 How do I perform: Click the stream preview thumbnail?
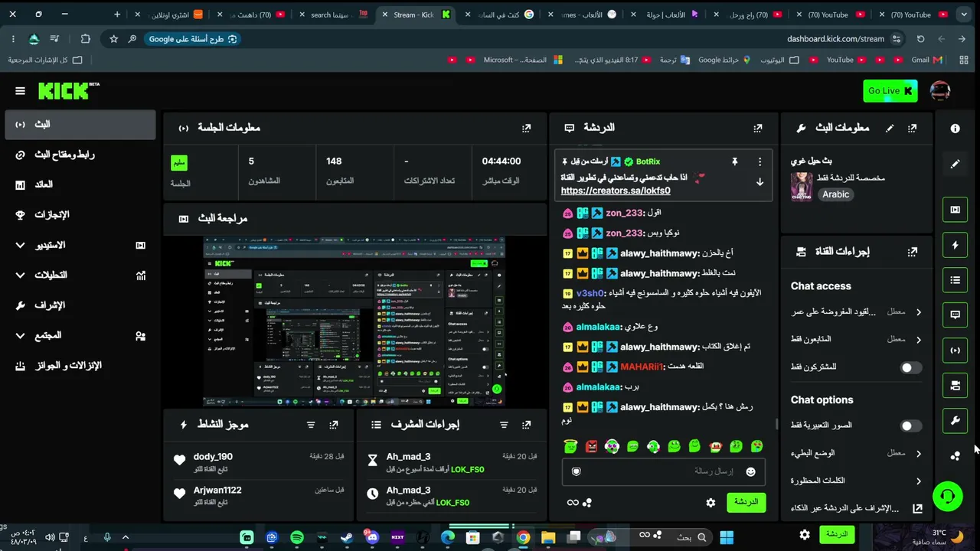(354, 321)
